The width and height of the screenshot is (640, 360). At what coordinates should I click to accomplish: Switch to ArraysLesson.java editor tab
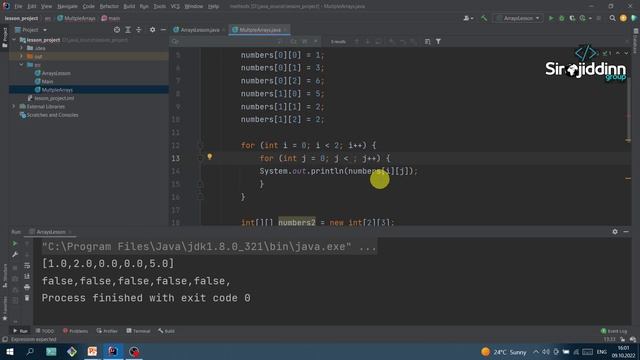[x=200, y=30]
